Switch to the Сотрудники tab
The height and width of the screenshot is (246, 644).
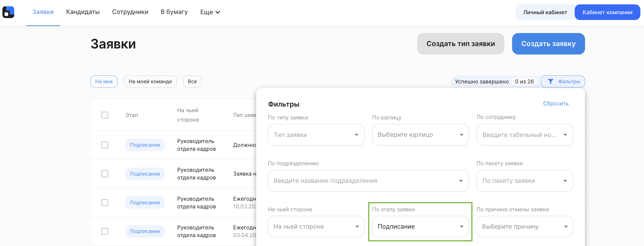(130, 12)
